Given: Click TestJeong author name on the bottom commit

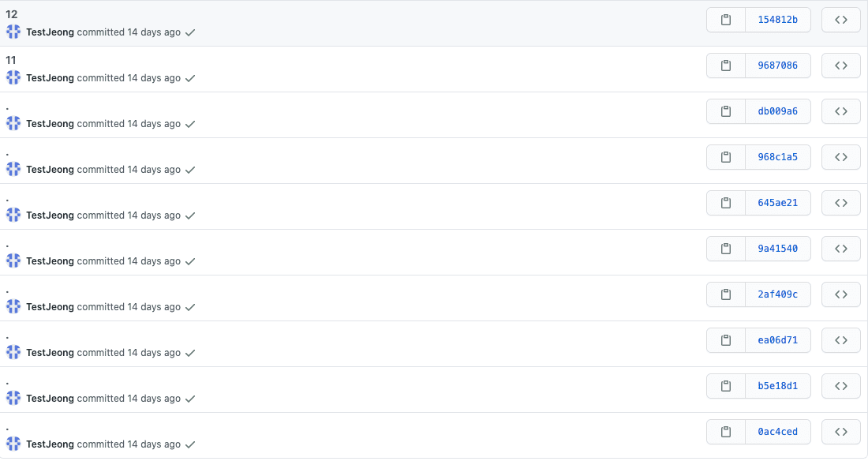Looking at the screenshot, I should 50,444.
